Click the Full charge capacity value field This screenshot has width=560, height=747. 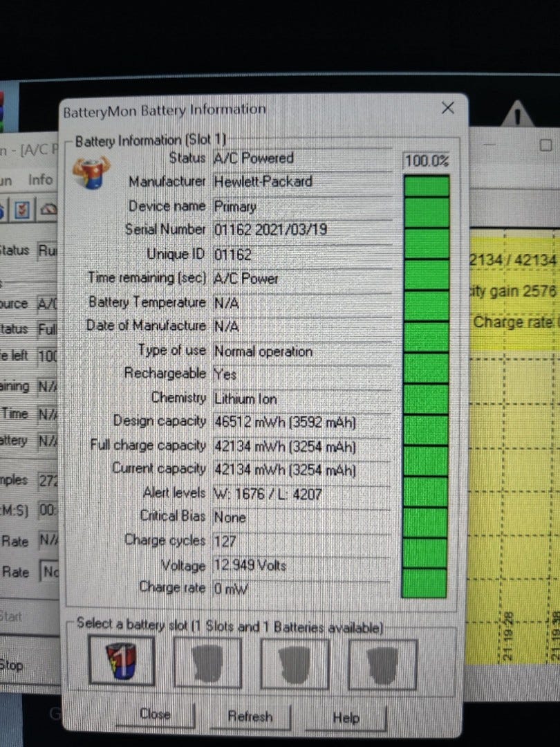tap(302, 446)
